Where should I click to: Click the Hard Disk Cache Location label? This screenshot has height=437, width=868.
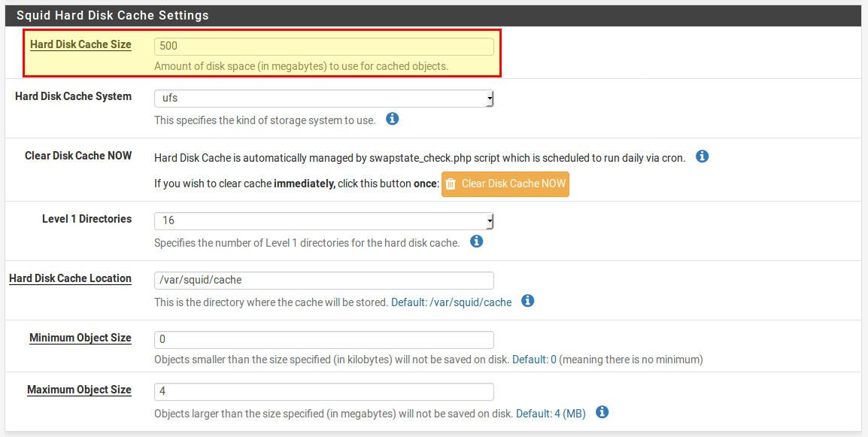pyautogui.click(x=70, y=278)
